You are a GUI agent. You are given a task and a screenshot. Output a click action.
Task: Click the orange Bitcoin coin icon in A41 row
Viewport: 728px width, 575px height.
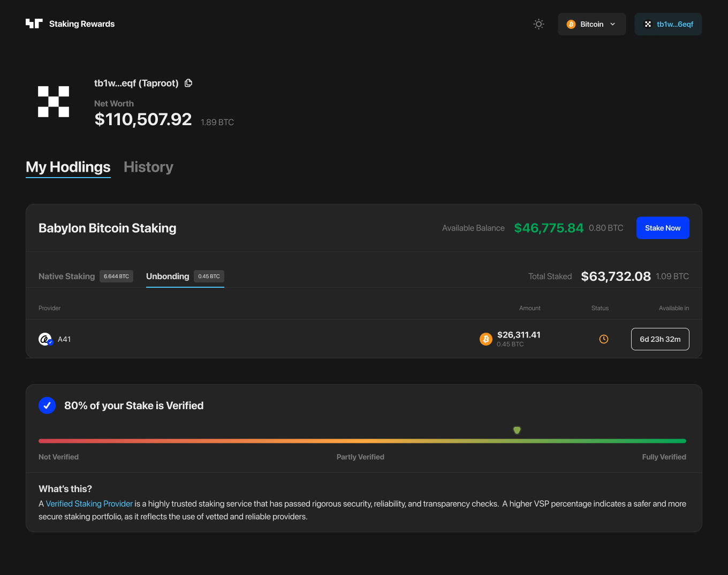486,339
